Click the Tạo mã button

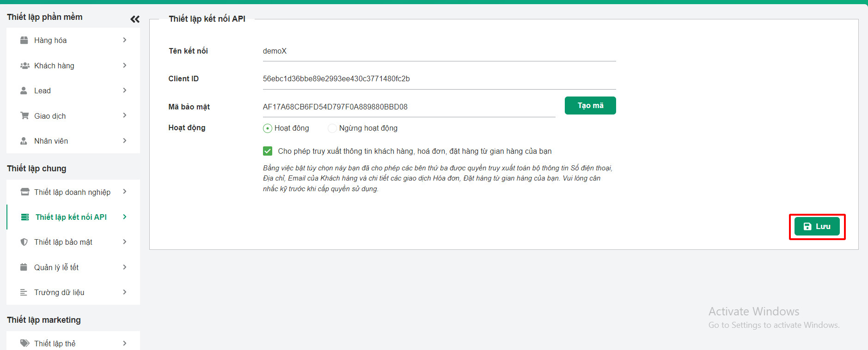tap(590, 105)
